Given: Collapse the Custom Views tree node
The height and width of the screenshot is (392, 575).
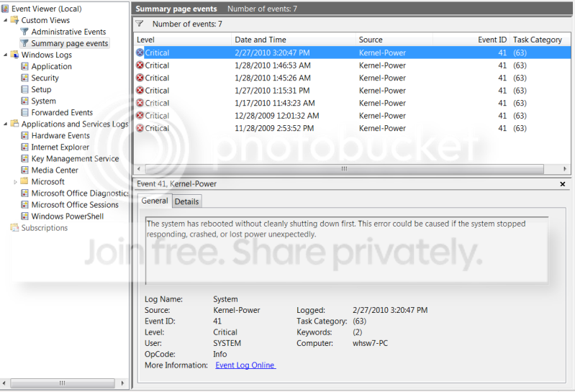Looking at the screenshot, I should click(x=5, y=20).
